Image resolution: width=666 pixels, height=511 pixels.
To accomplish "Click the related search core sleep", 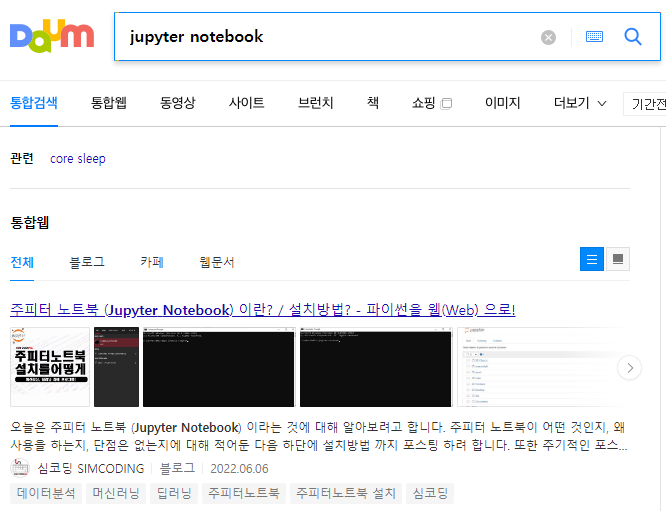I will click(x=78, y=158).
